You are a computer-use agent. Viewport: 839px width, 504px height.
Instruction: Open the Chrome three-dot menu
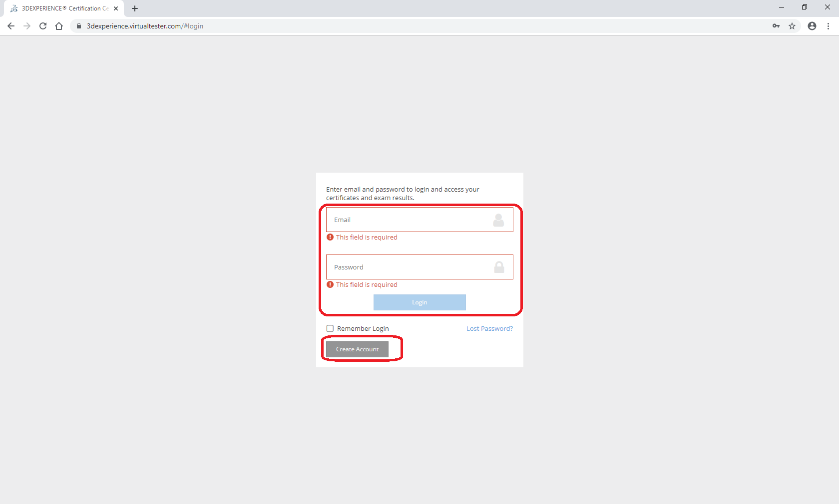(x=828, y=26)
